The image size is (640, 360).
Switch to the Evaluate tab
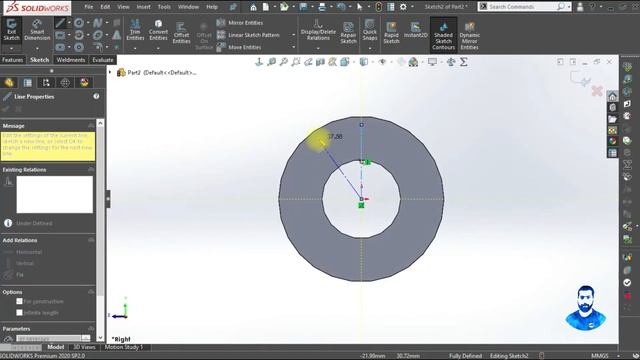[x=103, y=60]
